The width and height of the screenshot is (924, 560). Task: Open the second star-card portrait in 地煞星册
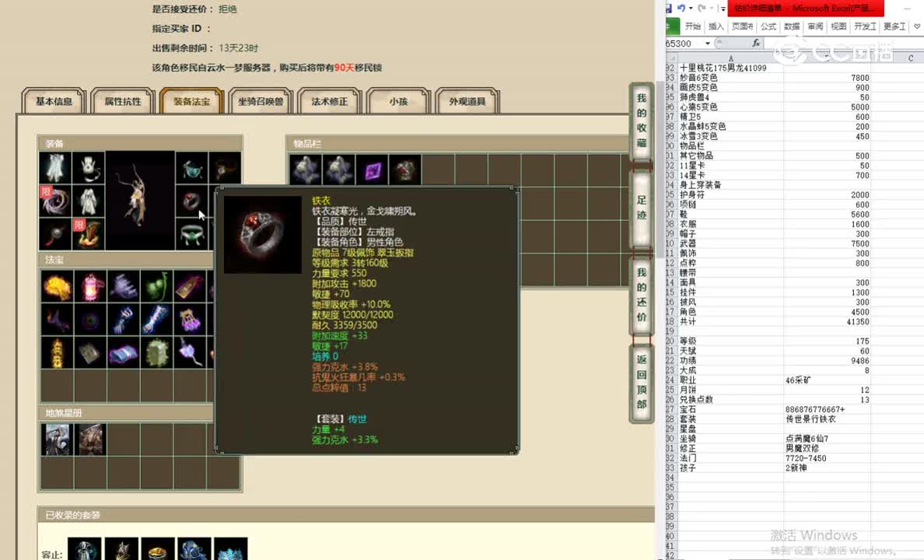(x=90, y=439)
